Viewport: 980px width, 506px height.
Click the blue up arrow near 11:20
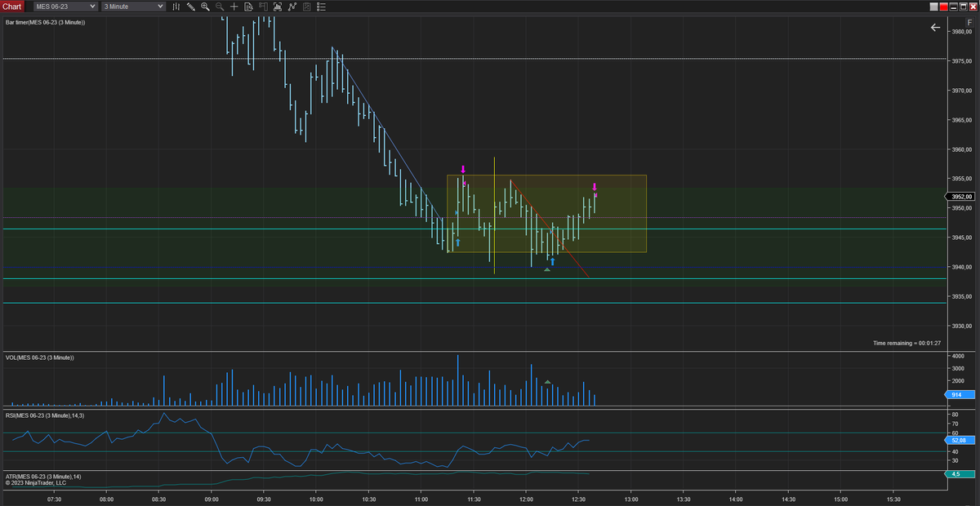tap(457, 242)
